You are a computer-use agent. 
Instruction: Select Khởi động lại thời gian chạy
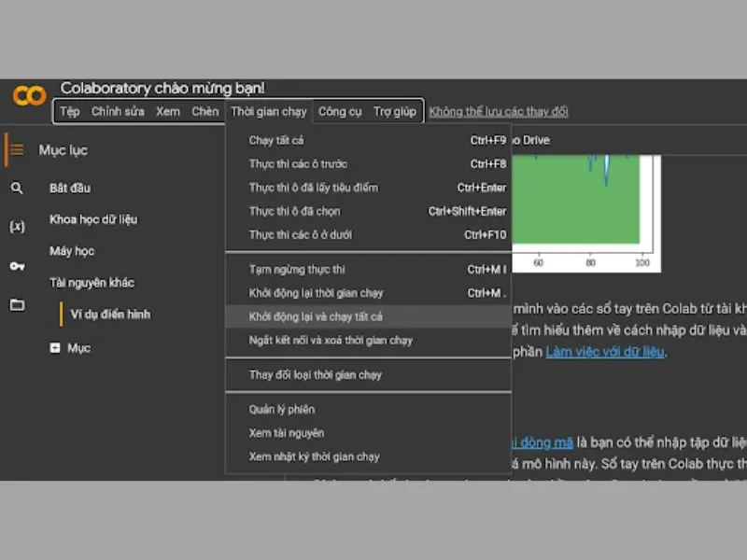click(368, 293)
